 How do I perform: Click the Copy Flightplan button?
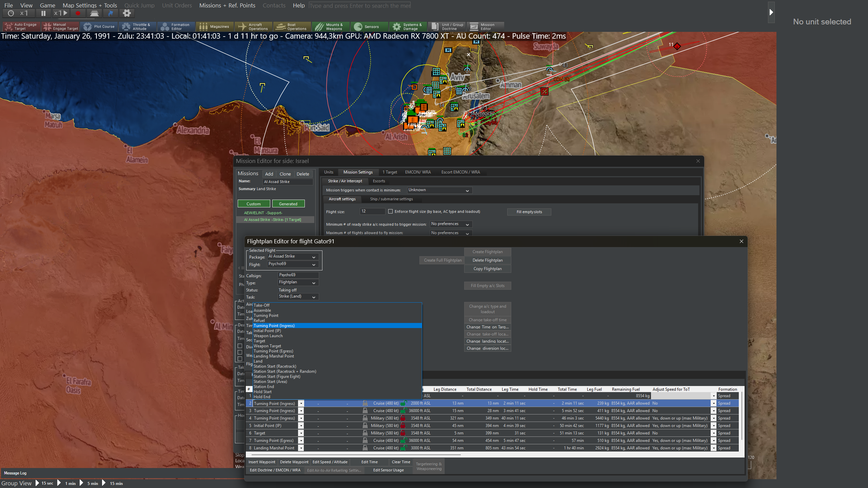(x=488, y=269)
